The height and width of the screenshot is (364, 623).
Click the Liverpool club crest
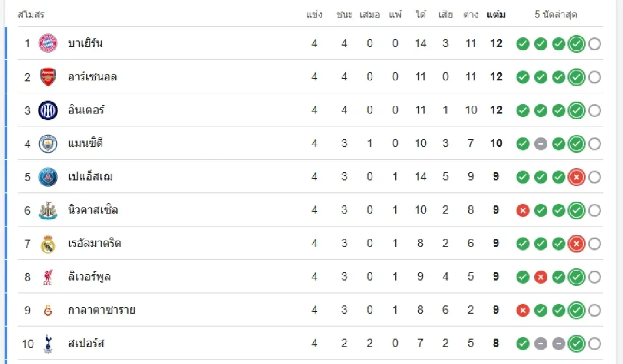point(48,277)
